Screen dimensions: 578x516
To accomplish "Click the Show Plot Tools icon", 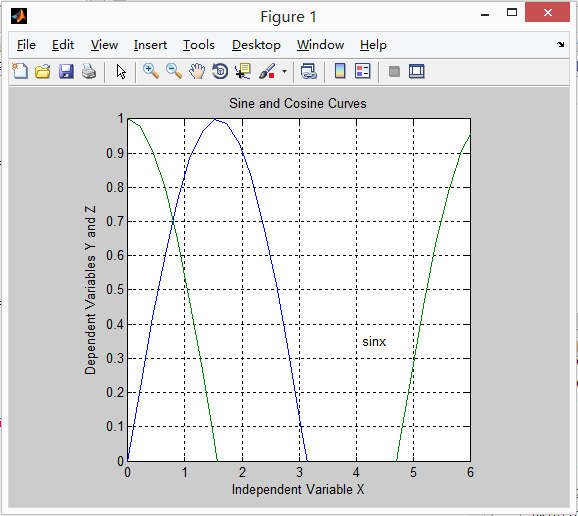I will [417, 71].
